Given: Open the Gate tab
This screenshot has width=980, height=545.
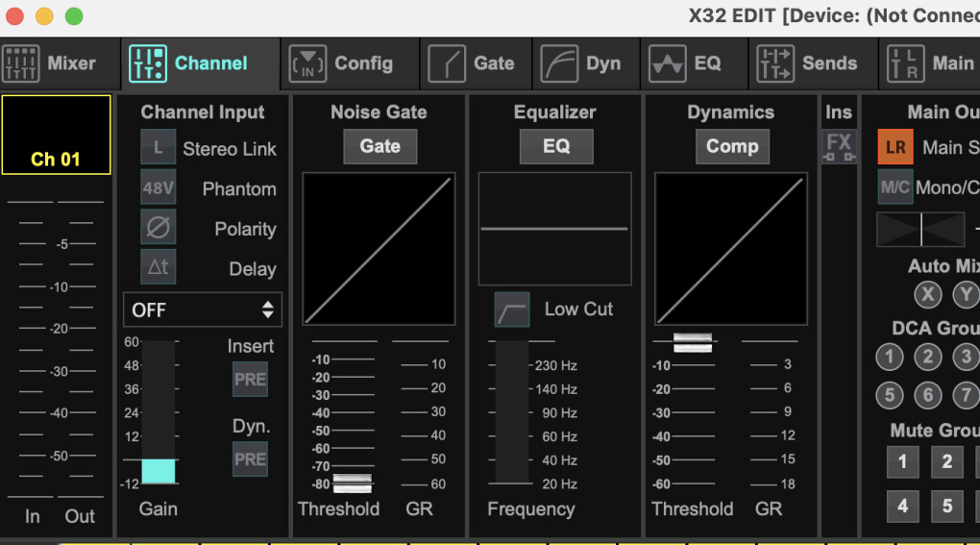Looking at the screenshot, I should coord(477,63).
